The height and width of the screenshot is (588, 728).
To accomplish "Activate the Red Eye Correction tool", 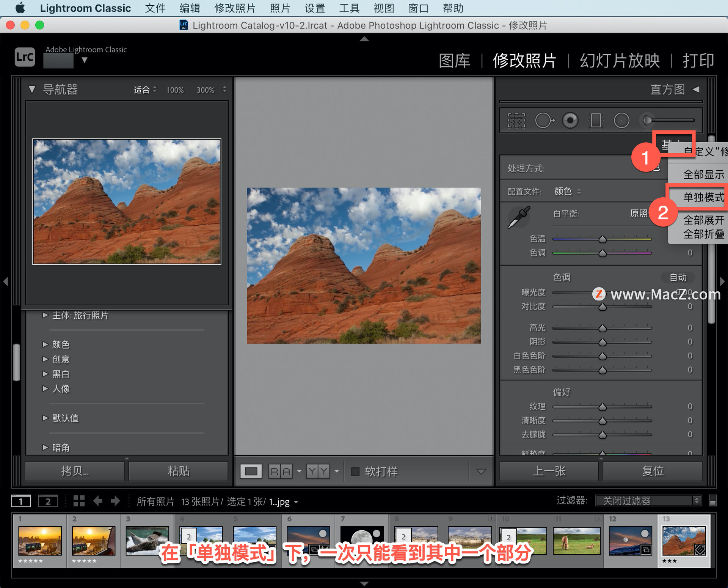I will coord(570,121).
